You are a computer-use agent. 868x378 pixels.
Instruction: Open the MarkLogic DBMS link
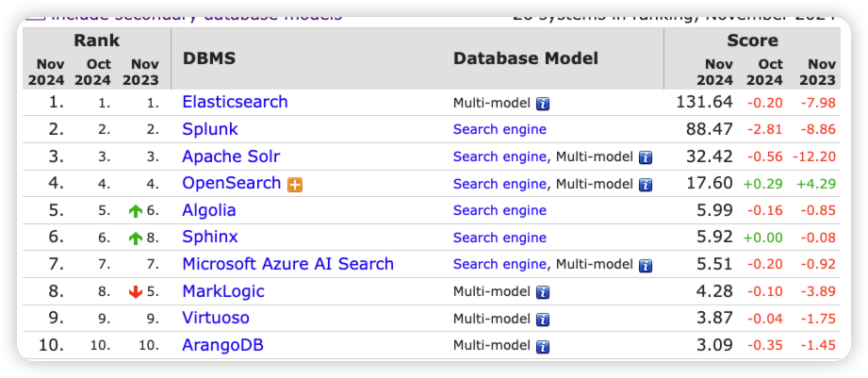(223, 291)
